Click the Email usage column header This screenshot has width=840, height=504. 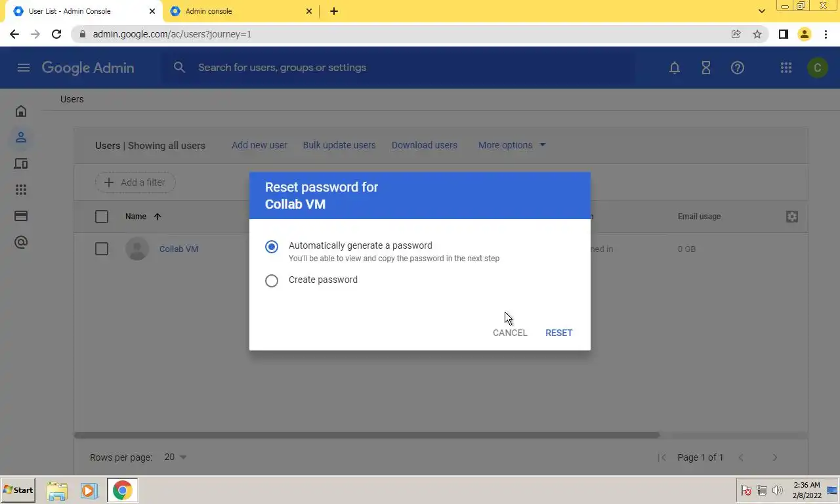(699, 217)
